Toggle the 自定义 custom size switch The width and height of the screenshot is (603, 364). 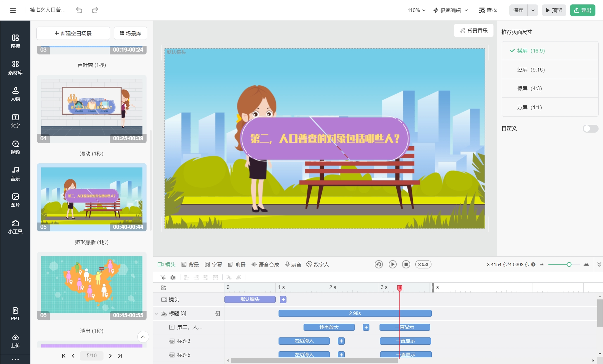590,129
